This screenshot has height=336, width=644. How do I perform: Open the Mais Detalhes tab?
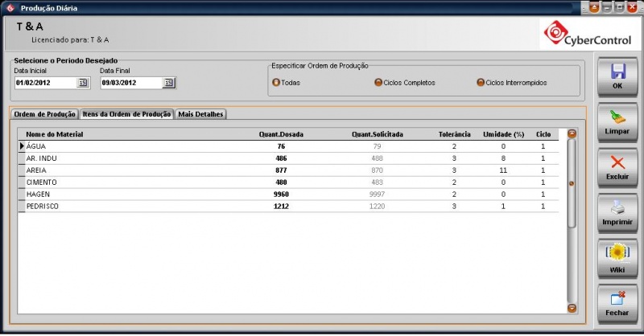coord(201,114)
